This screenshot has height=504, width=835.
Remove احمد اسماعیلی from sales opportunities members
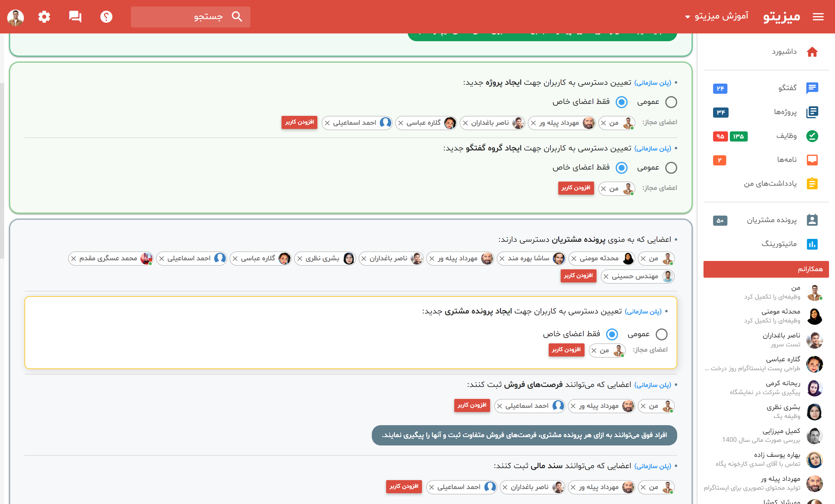click(499, 406)
